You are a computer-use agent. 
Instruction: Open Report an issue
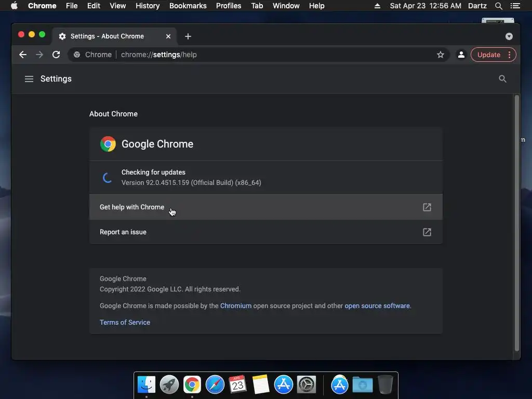click(x=265, y=232)
